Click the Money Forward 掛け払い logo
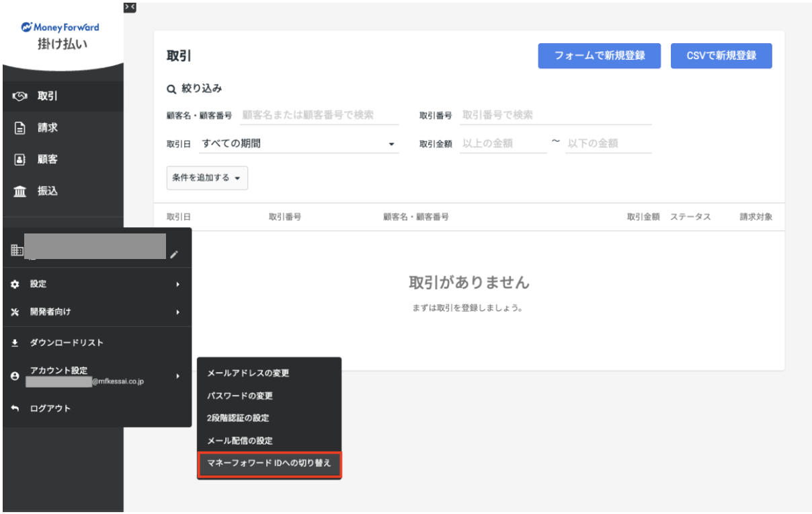The image size is (812, 514). coord(61,36)
